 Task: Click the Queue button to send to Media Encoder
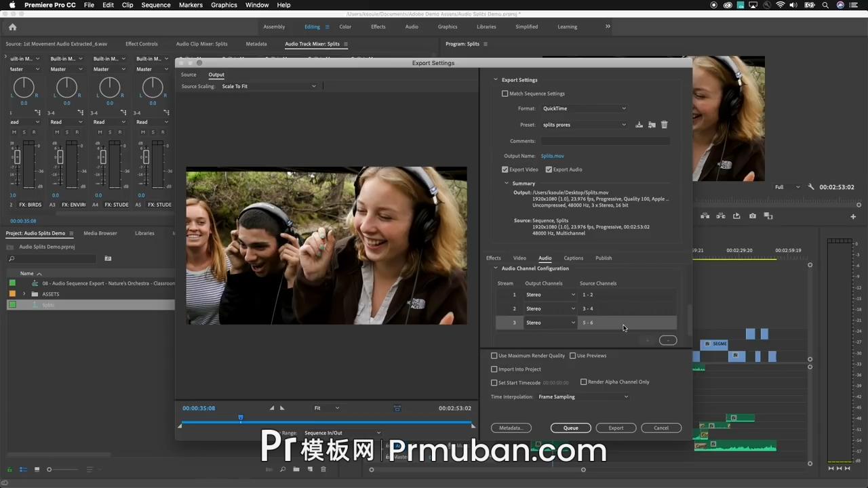570,428
